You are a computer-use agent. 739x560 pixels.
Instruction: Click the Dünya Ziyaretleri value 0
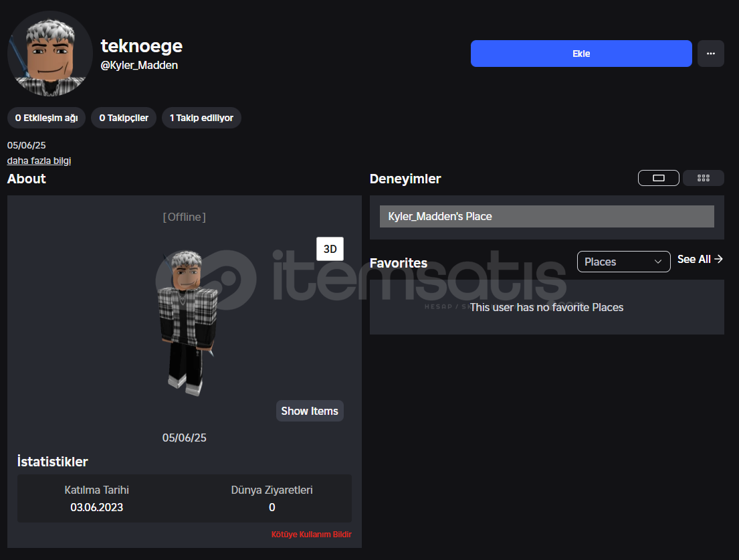coord(272,507)
